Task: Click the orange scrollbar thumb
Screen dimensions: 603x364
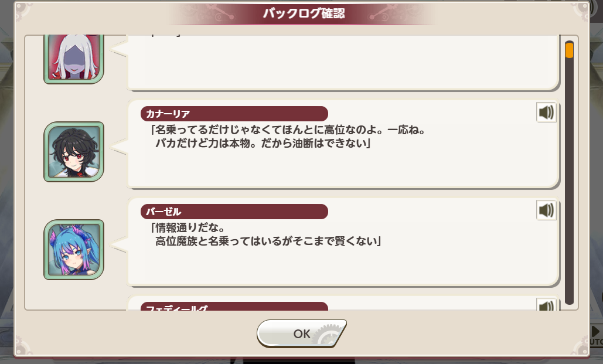Action: tap(569, 50)
